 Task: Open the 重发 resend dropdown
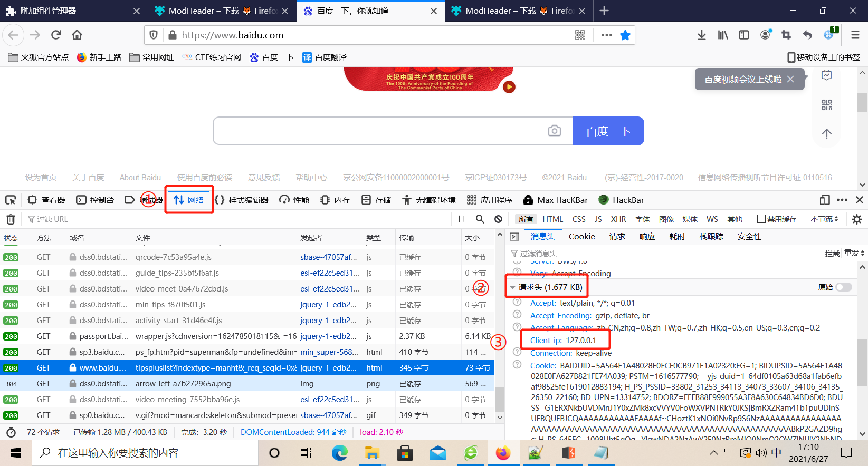pyautogui.click(x=854, y=253)
